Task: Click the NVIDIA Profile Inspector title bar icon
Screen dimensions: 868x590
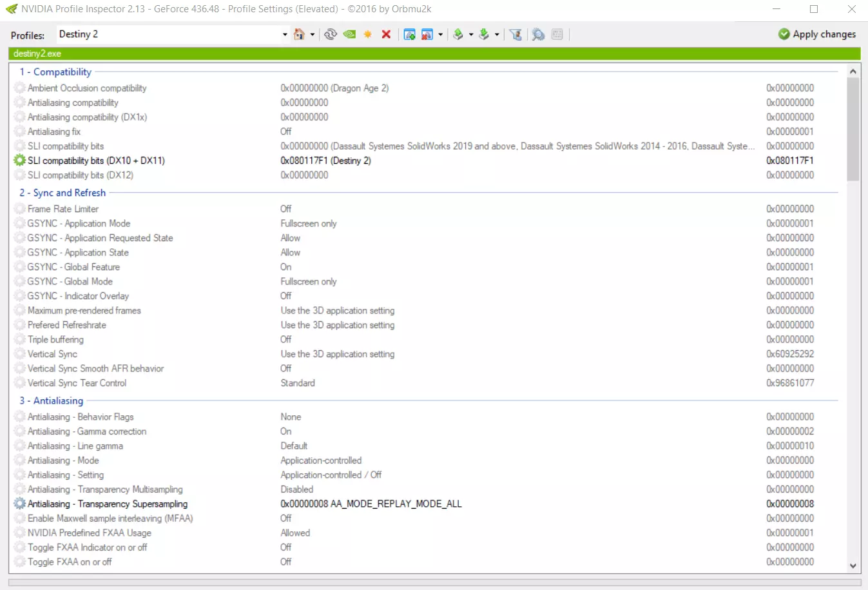Action: tap(12, 9)
